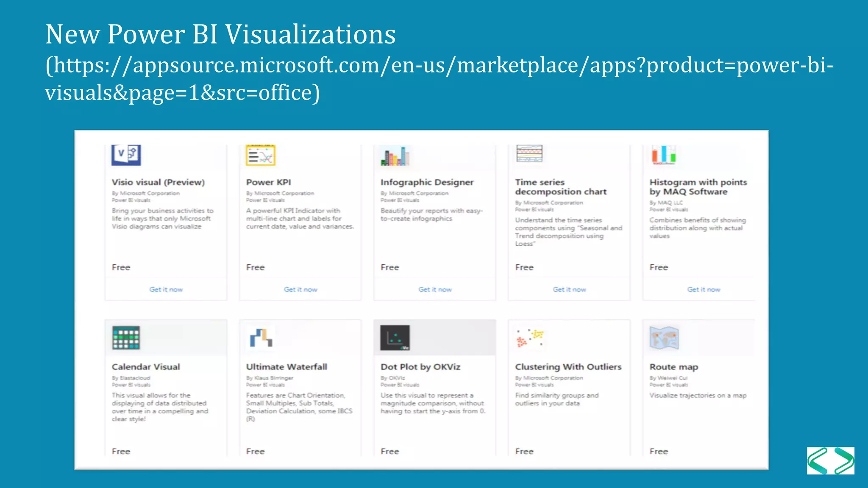Click the Free price under Calendar Visual
This screenshot has width=868, height=488.
tap(121, 452)
